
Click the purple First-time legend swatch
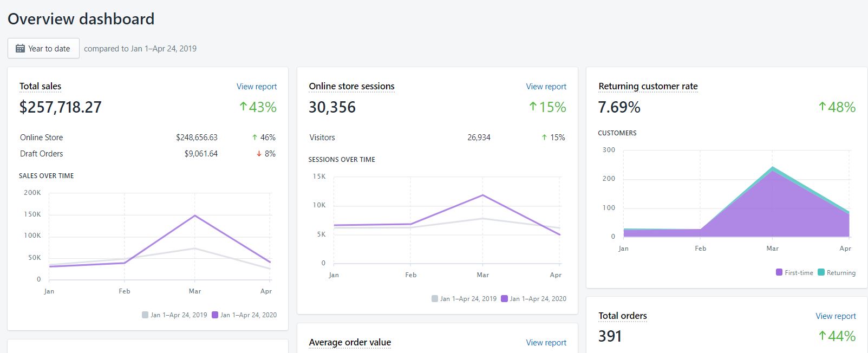[x=779, y=272]
